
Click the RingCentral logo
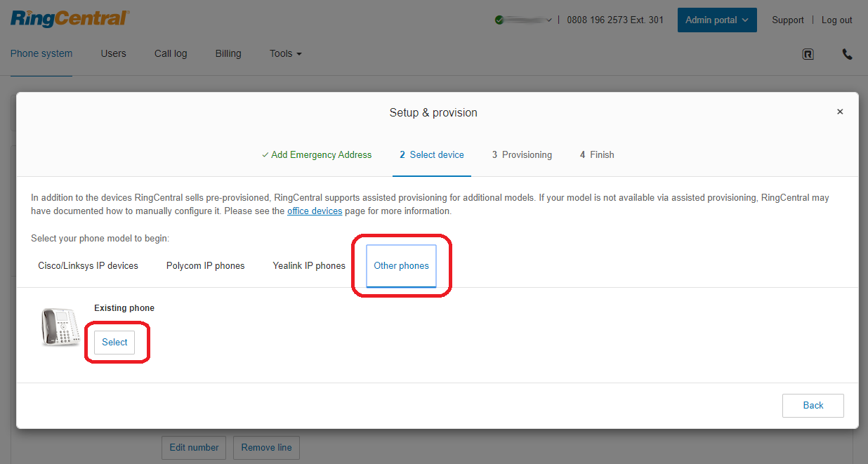coord(70,19)
